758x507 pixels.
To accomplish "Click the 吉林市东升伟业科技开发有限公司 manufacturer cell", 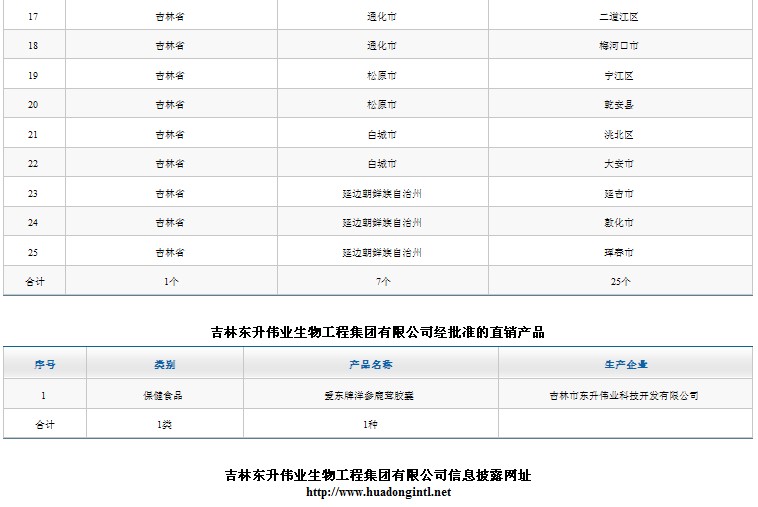I will click(x=625, y=396).
